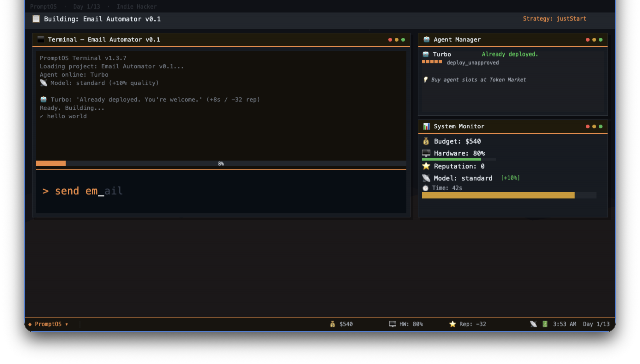Viewport: 640px width, 364px height.
Task: Click the Agent Manager title robot icon
Action: coord(426,40)
